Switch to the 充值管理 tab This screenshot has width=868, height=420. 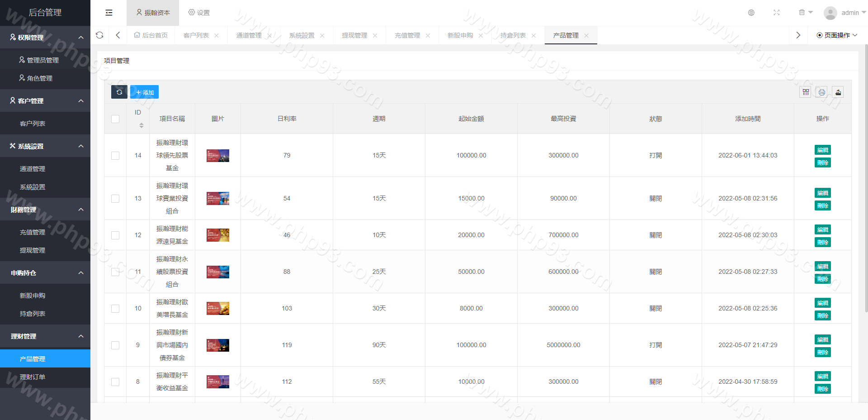[407, 35]
